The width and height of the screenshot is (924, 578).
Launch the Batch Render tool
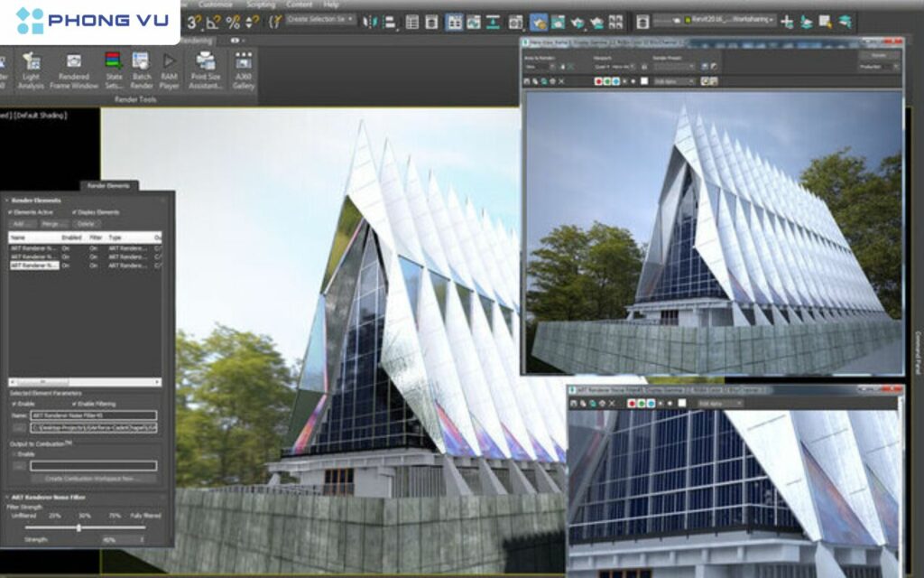coord(140,61)
